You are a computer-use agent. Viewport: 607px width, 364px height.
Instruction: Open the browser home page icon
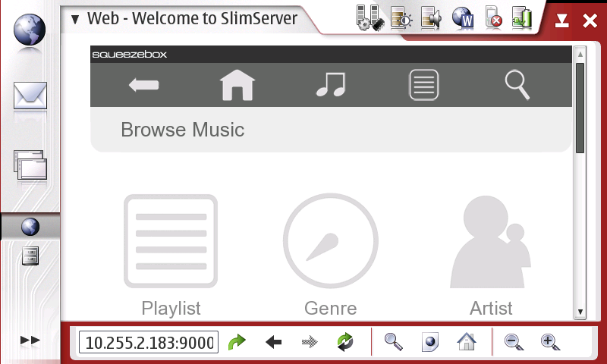point(466,342)
